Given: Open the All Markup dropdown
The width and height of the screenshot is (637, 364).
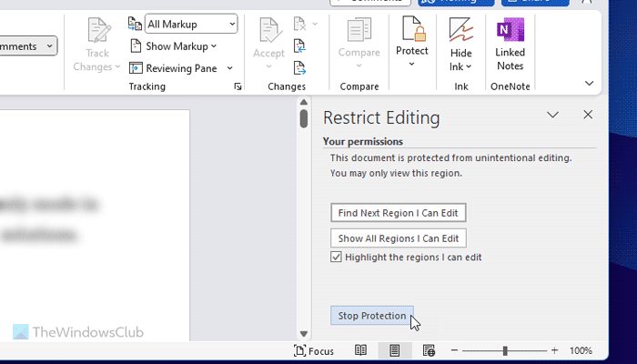Looking at the screenshot, I should point(191,24).
